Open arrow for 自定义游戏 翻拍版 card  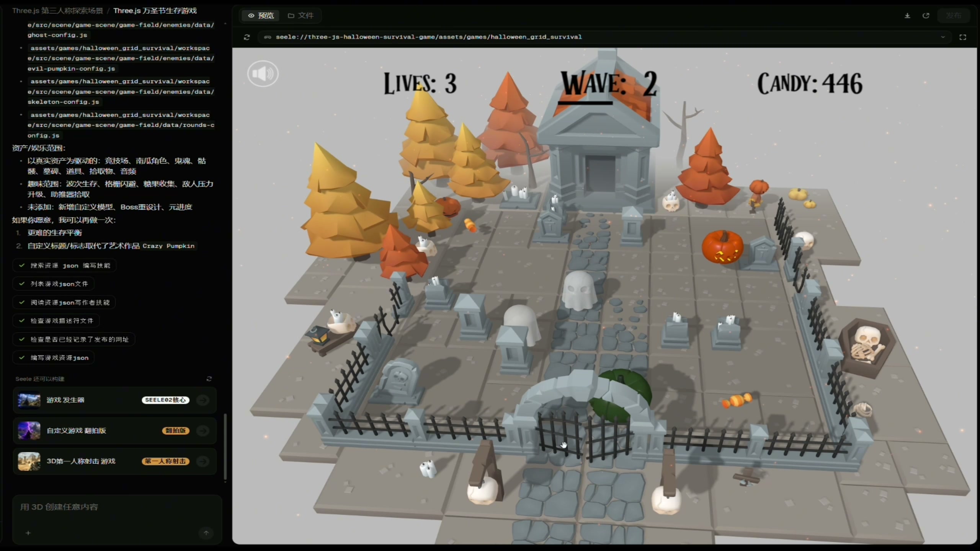[x=203, y=430]
